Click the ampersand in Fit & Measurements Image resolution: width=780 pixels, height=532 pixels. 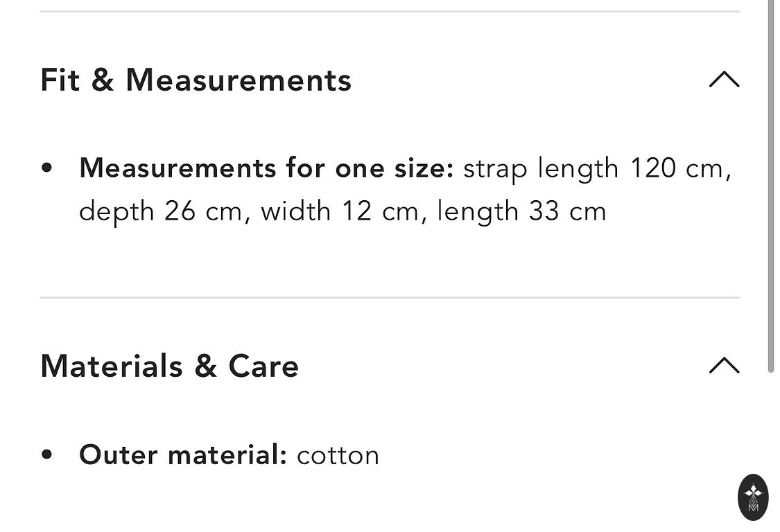click(x=102, y=80)
